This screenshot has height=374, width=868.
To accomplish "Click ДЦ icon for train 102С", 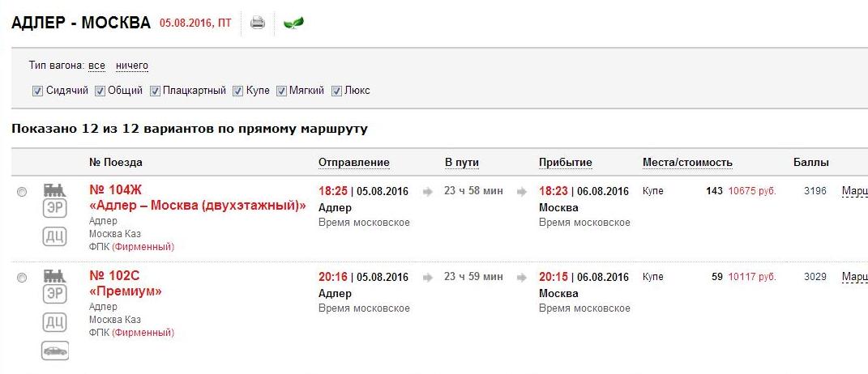I will 54,323.
